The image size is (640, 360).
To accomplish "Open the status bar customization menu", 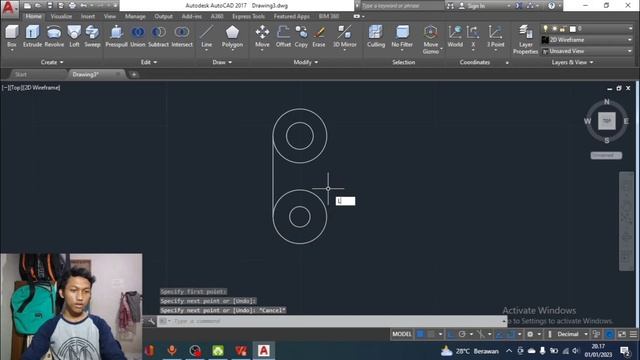I will click(633, 334).
